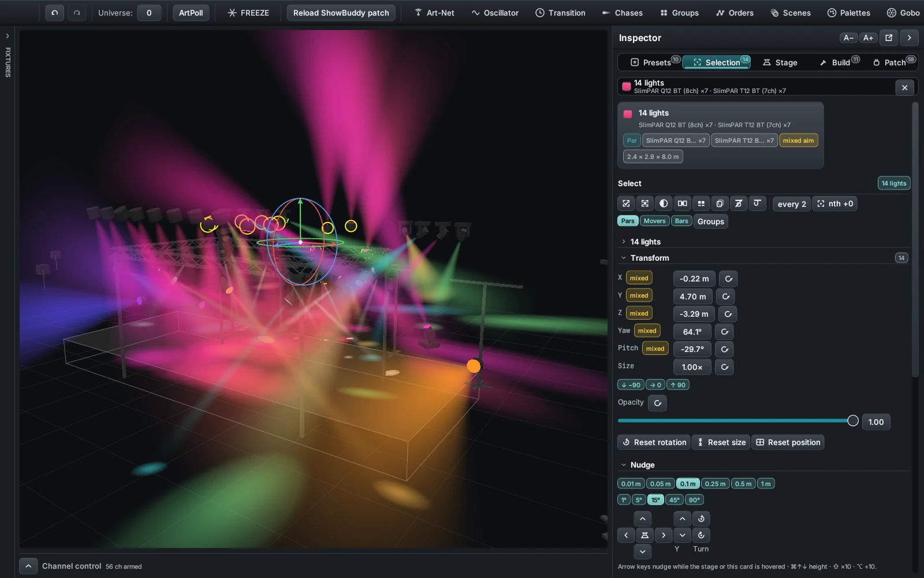Reset the Pitch value
924x578 pixels.
724,349
